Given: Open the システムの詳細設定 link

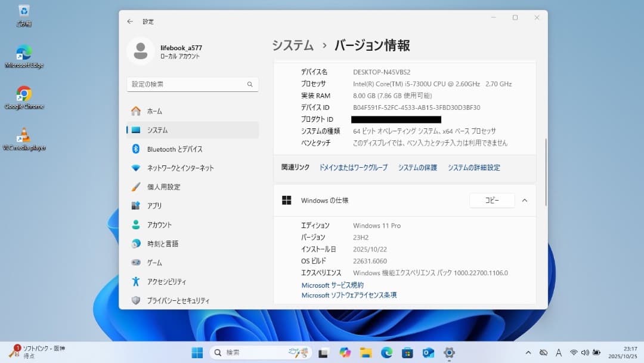Looking at the screenshot, I should (x=473, y=168).
